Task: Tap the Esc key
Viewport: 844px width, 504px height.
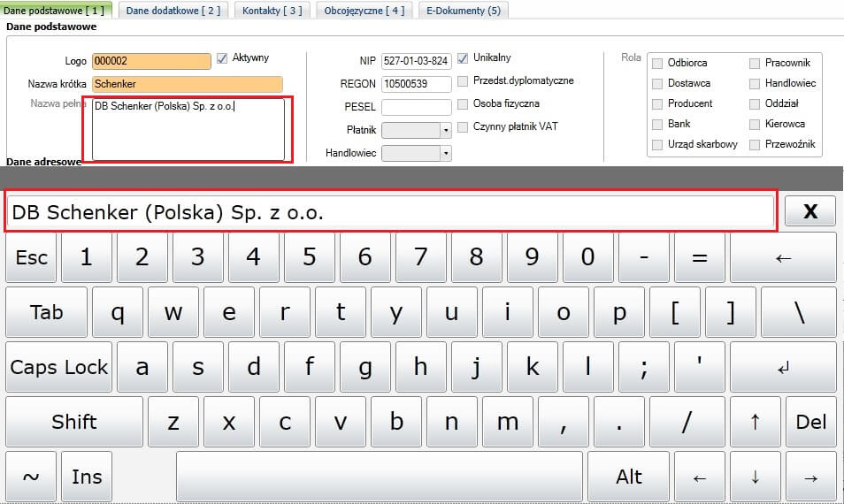Action: 31,257
